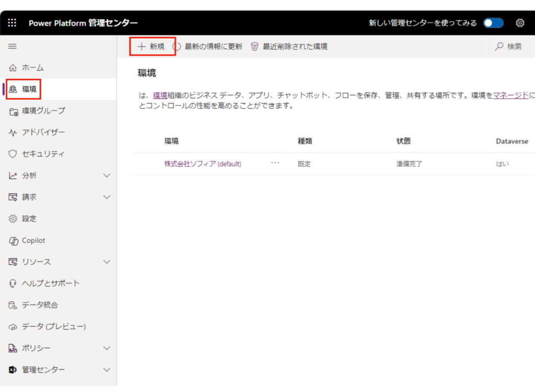Select 環境 in the left navigation

click(x=29, y=89)
